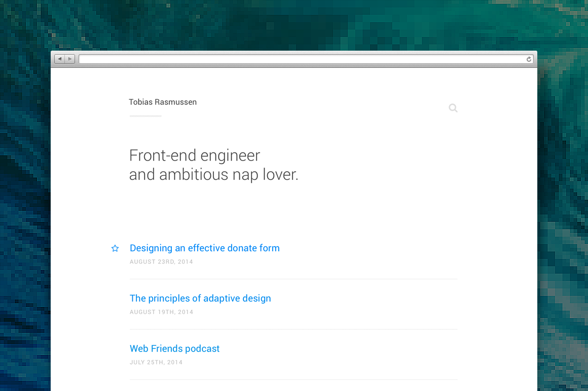Open the "Web Friends podcast" post

(x=175, y=348)
